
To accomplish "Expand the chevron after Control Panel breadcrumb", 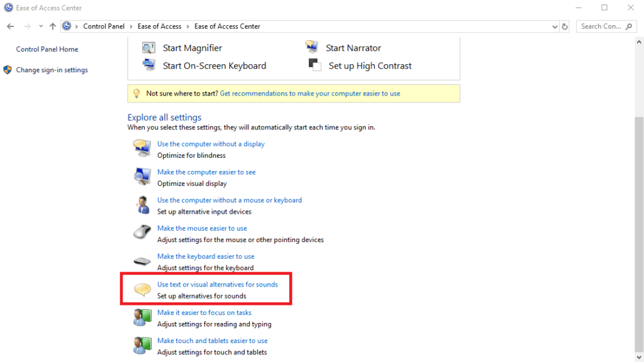I will click(x=131, y=26).
